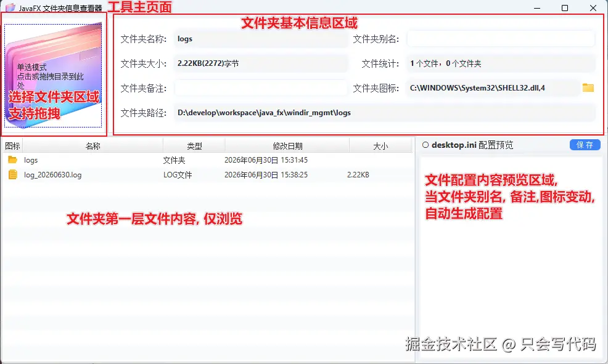The image size is (608, 364).
Task: Click the folder size field 2.22KB(2272)字节
Action: point(261,63)
